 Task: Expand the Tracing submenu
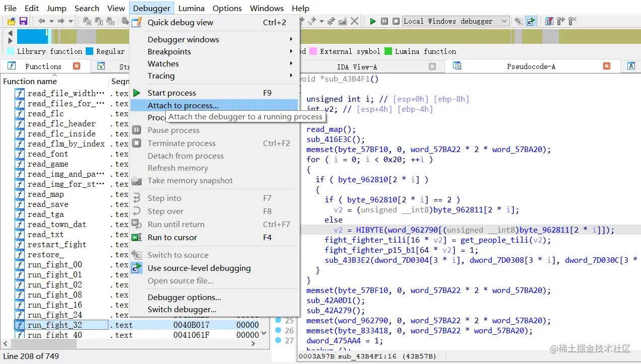(x=214, y=76)
